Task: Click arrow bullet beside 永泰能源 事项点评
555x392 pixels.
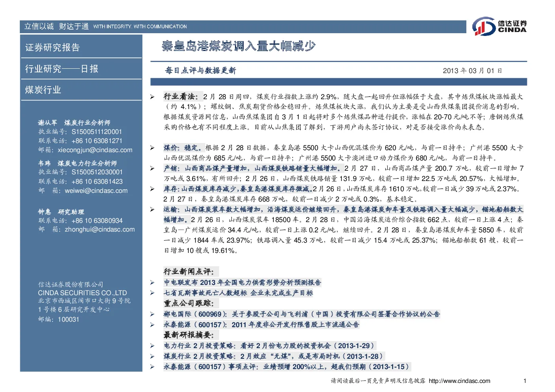Action: (x=152, y=367)
